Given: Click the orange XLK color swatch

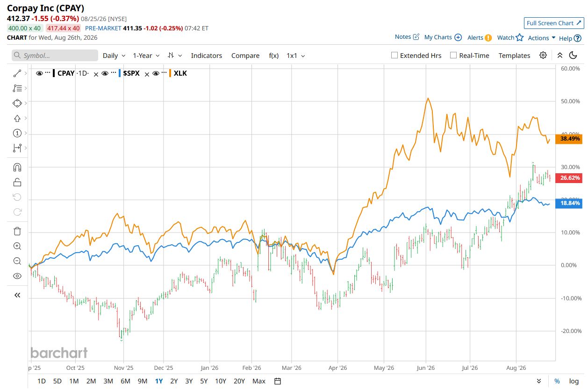Looking at the screenshot, I should pos(171,73).
